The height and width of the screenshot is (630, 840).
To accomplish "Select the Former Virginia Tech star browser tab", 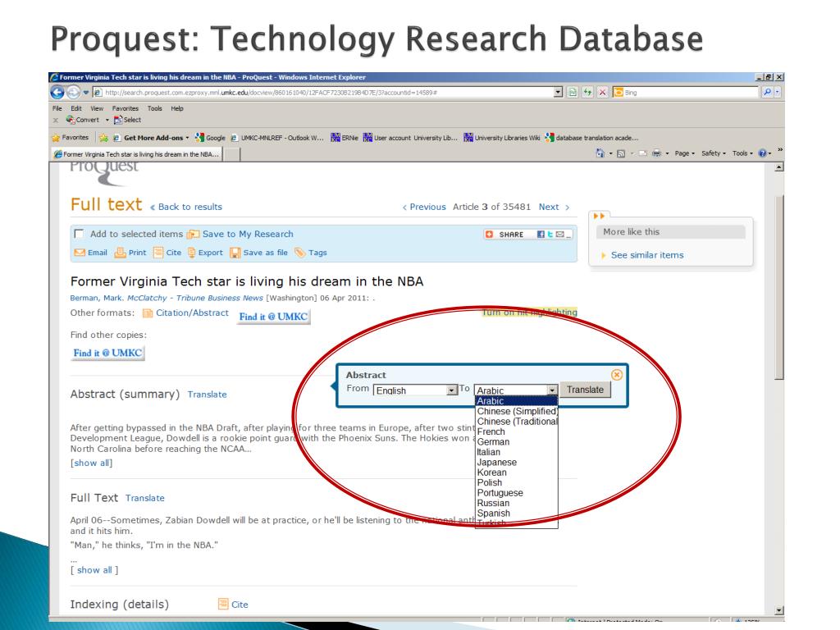I will coord(137,154).
